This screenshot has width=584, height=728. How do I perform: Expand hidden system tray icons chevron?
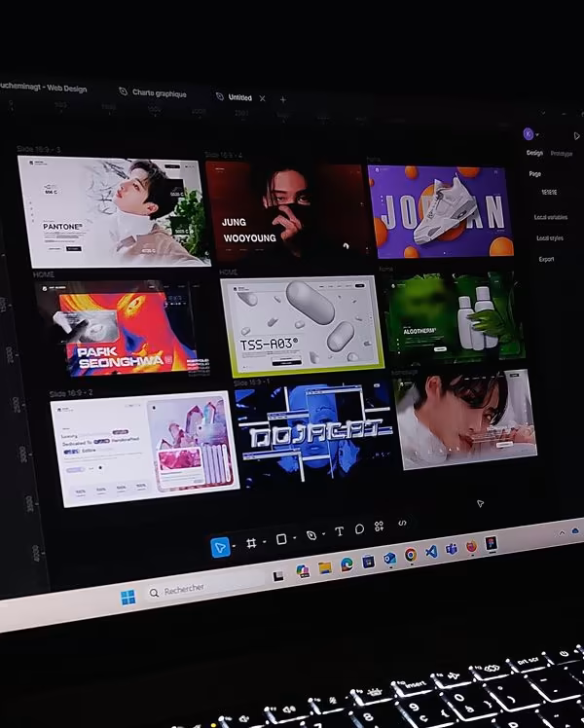[562, 533]
